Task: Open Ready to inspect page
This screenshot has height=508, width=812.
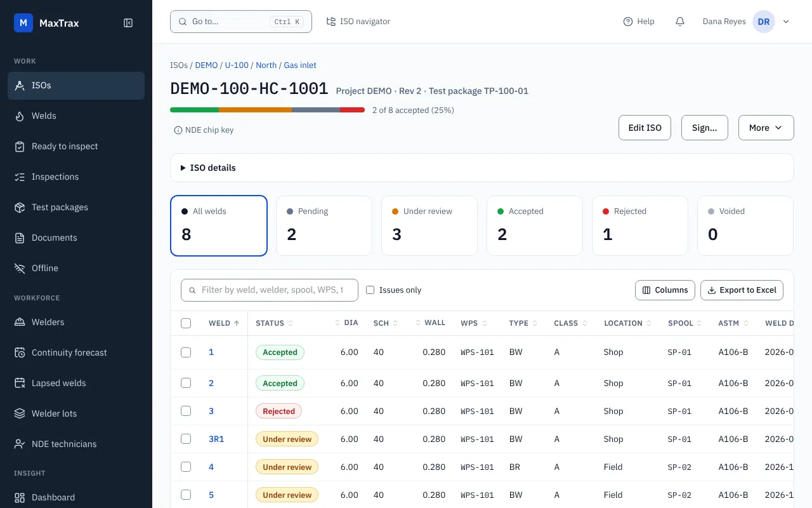Action: [76, 146]
